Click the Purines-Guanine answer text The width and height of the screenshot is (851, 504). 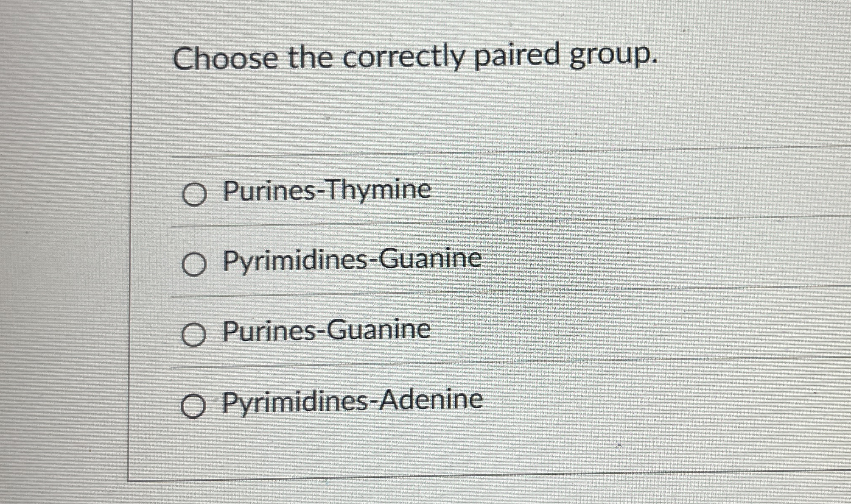(x=327, y=330)
